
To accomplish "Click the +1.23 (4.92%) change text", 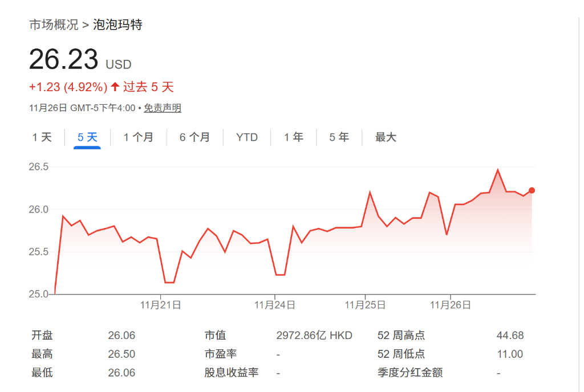I will (67, 87).
